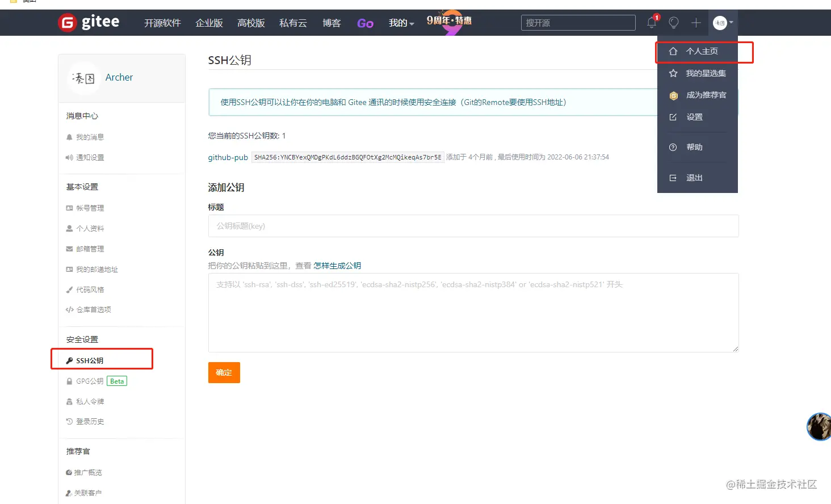Screen dimensions: 831x504
Task: Click the edit icon beside 设置
Action: click(x=673, y=117)
